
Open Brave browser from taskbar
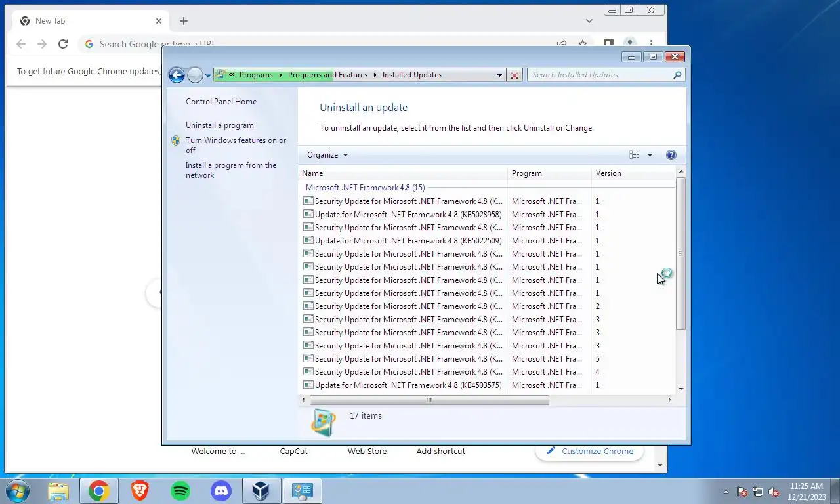pyautogui.click(x=139, y=491)
